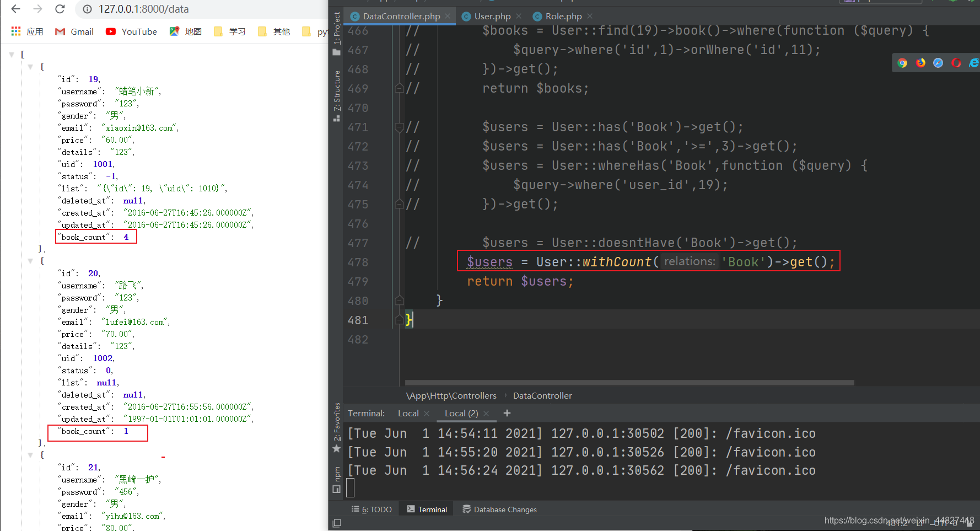Click the username value 路飞

[x=129, y=286]
